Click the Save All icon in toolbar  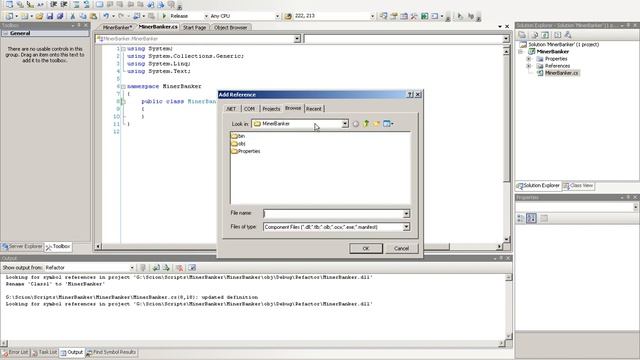pyautogui.click(x=60, y=16)
